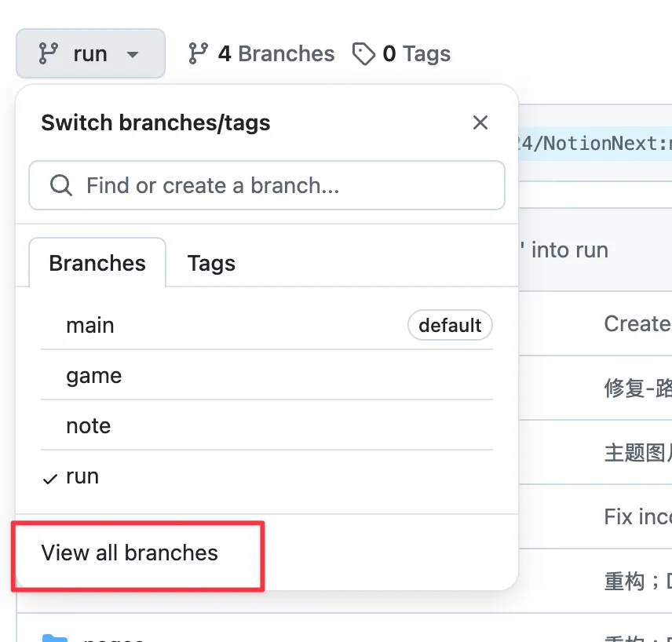Screen dimensions: 672x642
Task: Open the run branch dropdown arrow
Action: (x=133, y=54)
